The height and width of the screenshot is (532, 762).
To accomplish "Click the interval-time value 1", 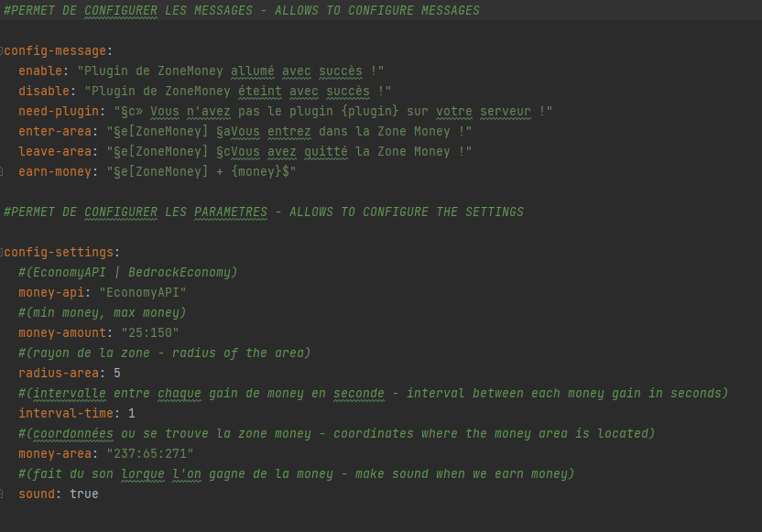I will [x=131, y=413].
